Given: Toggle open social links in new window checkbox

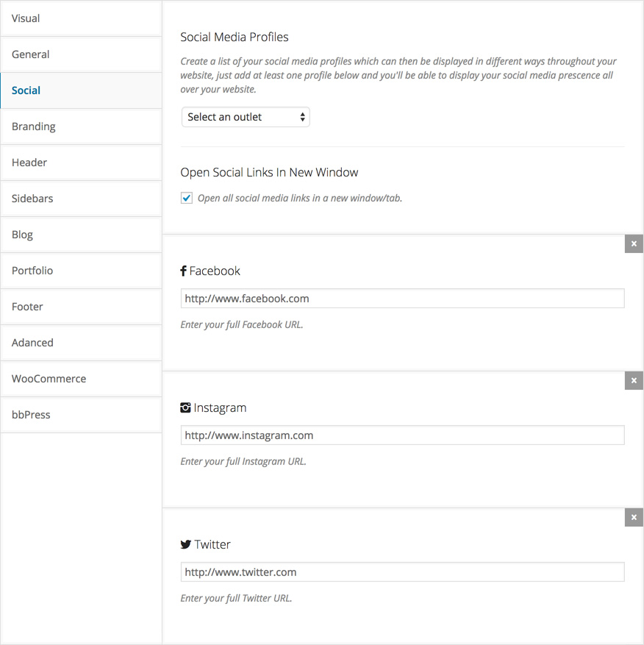Looking at the screenshot, I should point(187,198).
